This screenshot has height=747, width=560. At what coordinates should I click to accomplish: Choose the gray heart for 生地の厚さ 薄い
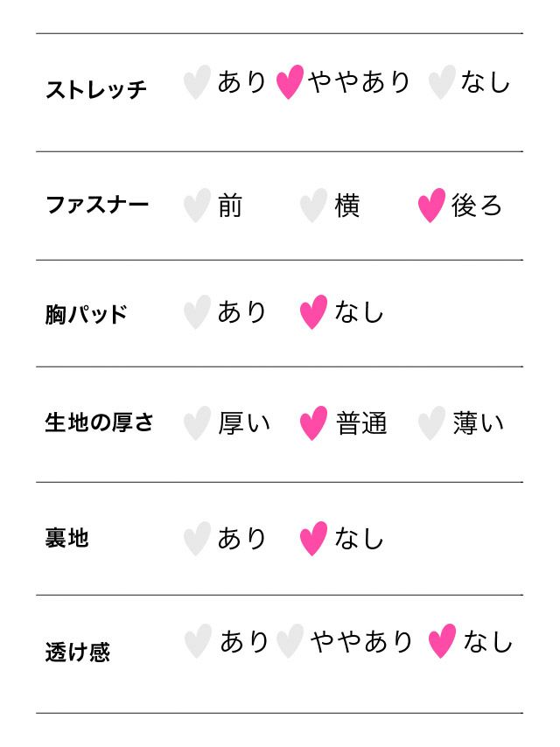coord(431,424)
